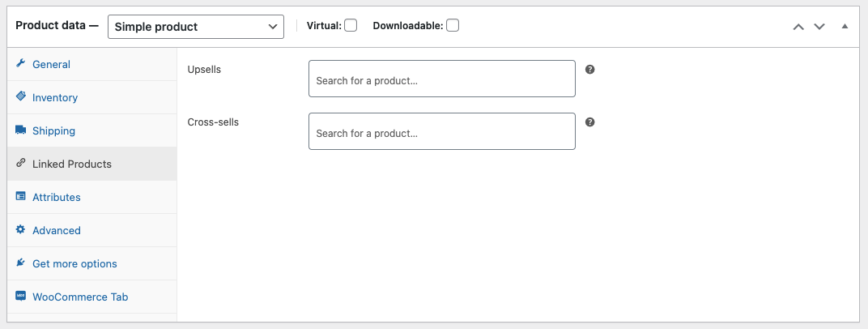Click the help icon next to Upsells
Image resolution: width=868 pixels, height=329 pixels.
(x=590, y=69)
